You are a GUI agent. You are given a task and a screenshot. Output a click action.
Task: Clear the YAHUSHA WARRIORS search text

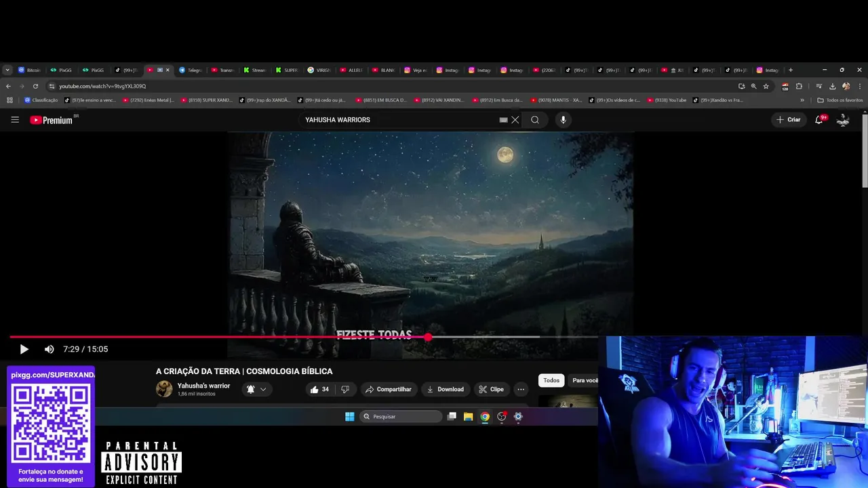[x=515, y=120]
